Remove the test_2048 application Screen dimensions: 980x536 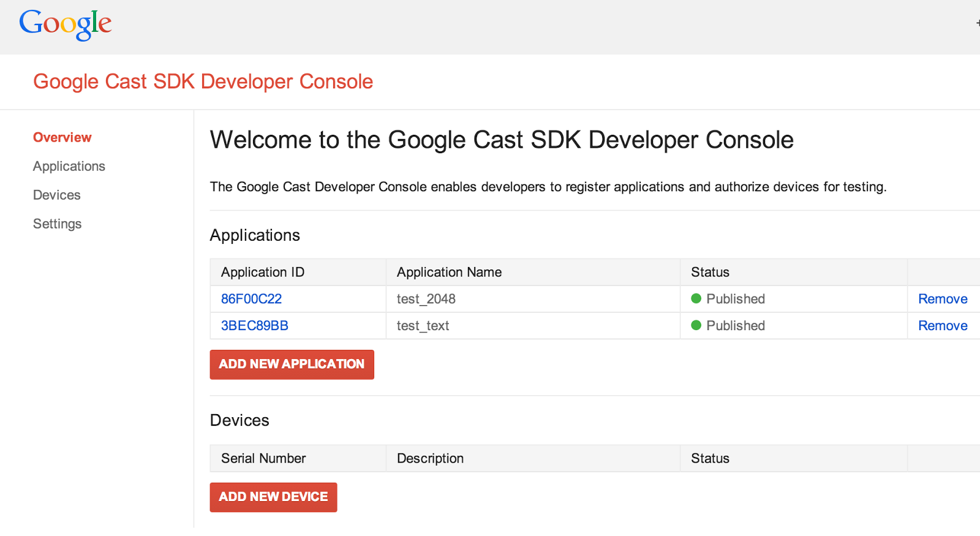coord(943,299)
